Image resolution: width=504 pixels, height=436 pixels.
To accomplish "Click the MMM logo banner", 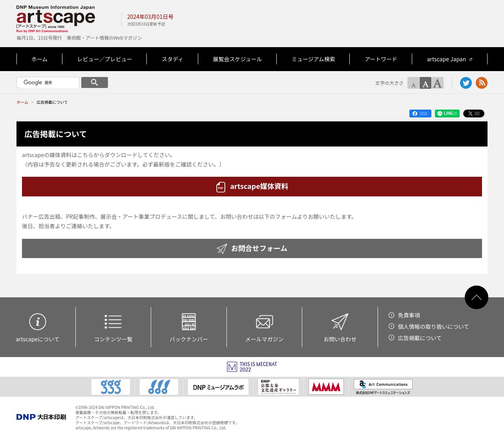I will pyautogui.click(x=326, y=387).
